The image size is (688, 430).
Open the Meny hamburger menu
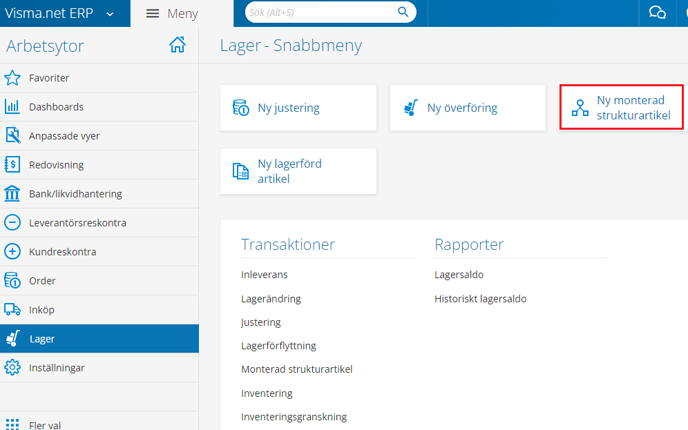[x=172, y=14]
